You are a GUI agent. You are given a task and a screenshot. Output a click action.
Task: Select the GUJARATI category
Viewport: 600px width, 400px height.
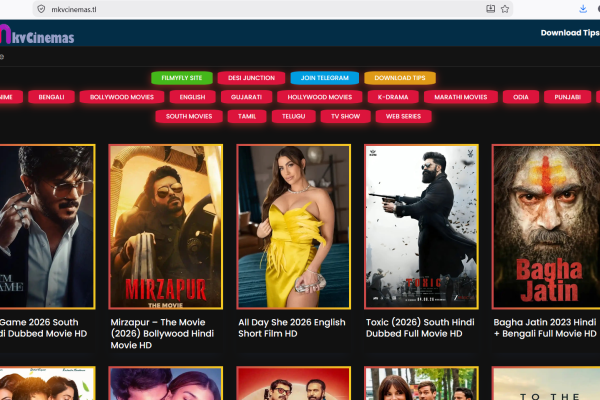246,97
